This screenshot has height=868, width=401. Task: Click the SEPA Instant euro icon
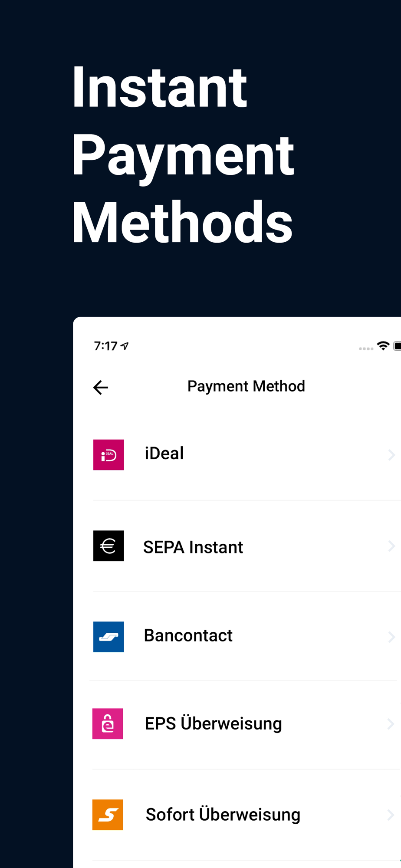[108, 546]
